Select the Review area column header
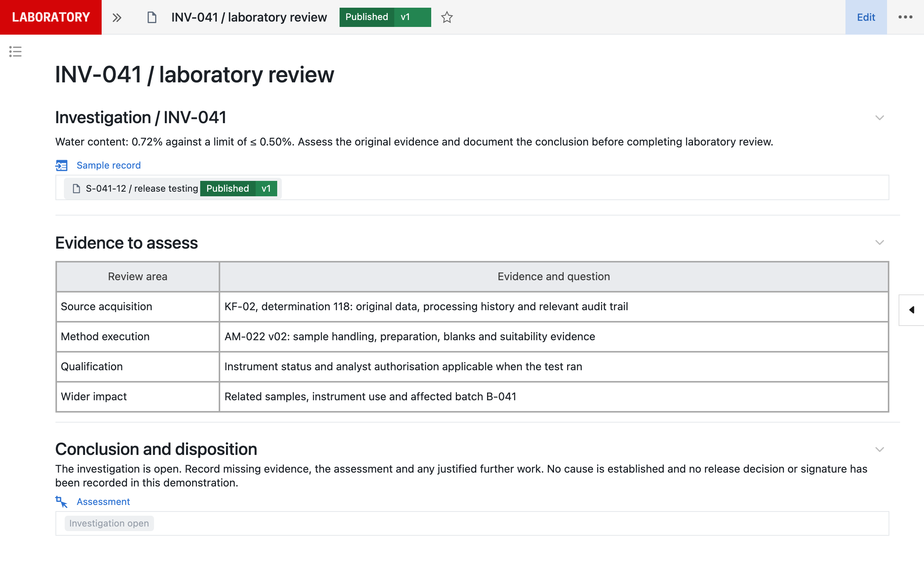924x585 pixels. click(x=137, y=277)
